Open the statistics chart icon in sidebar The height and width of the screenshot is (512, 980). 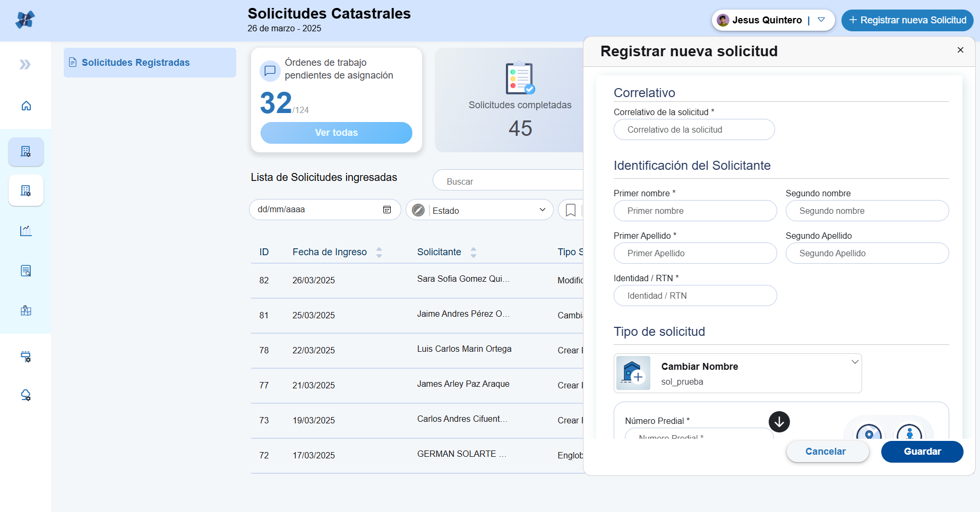tap(26, 231)
